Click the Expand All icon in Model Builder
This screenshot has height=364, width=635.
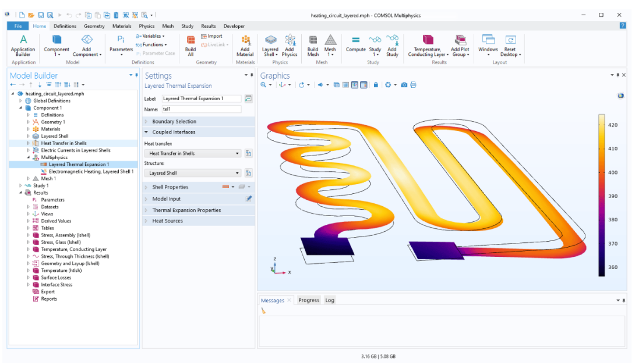pos(67,84)
